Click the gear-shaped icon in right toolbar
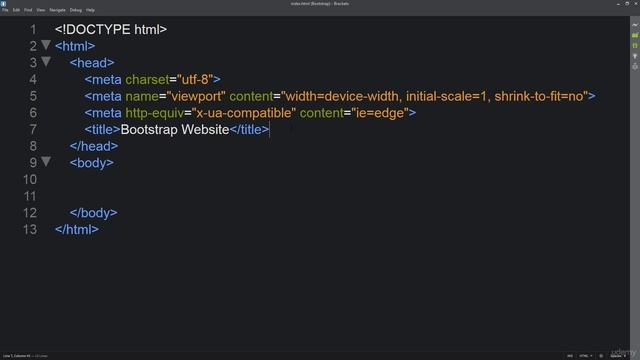This screenshot has width=640, height=360. (x=635, y=66)
